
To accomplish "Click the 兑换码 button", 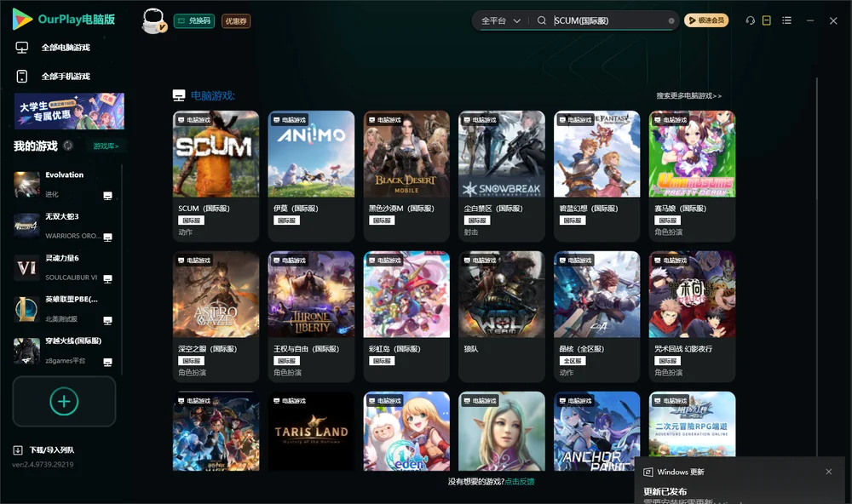I will coord(194,20).
